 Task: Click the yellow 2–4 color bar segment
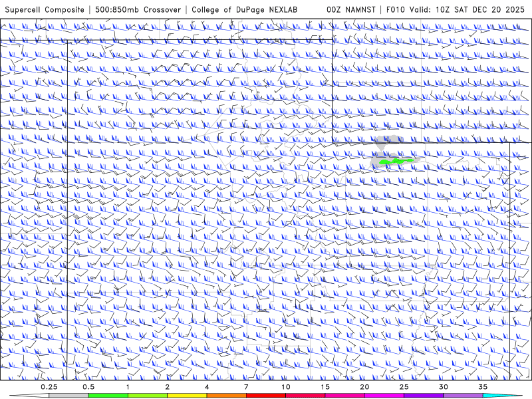click(187, 396)
